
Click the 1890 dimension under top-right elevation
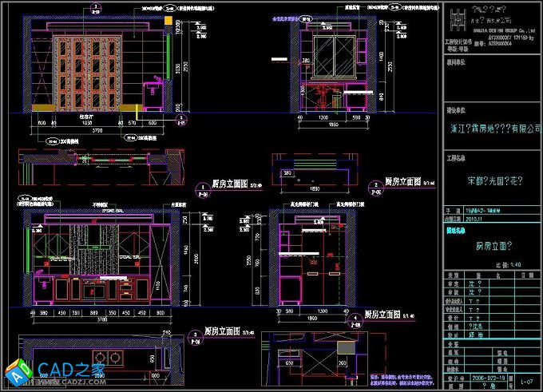click(315, 189)
